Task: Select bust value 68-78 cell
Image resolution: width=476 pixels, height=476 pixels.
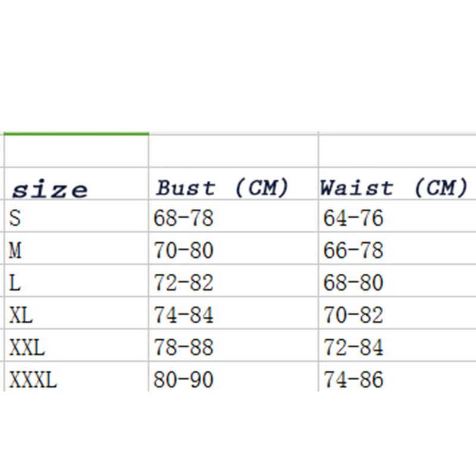Action: click(183, 218)
